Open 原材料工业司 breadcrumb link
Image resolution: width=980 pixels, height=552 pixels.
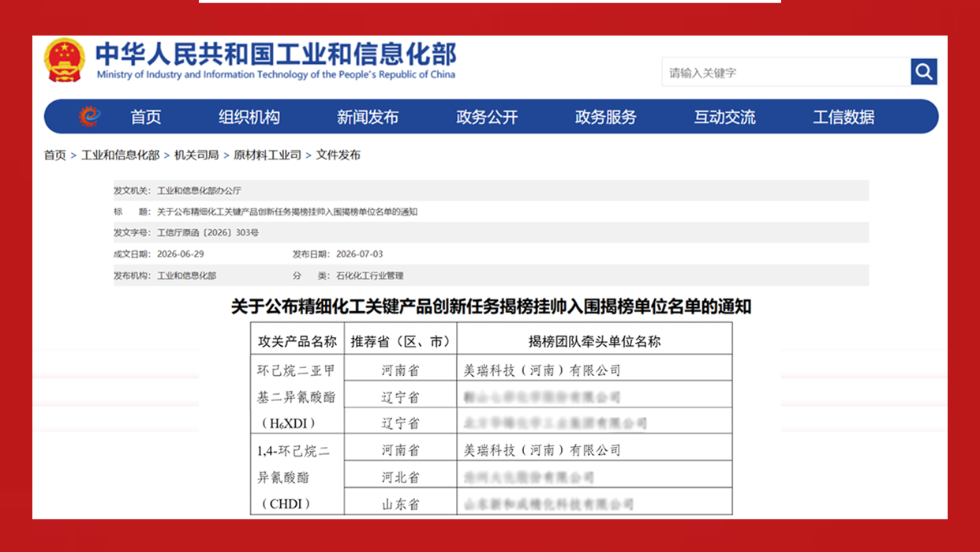(x=267, y=156)
